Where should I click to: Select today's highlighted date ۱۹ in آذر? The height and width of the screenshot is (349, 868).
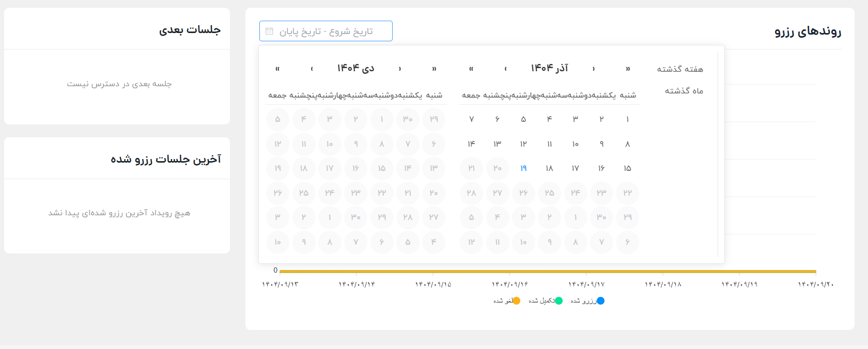click(523, 168)
